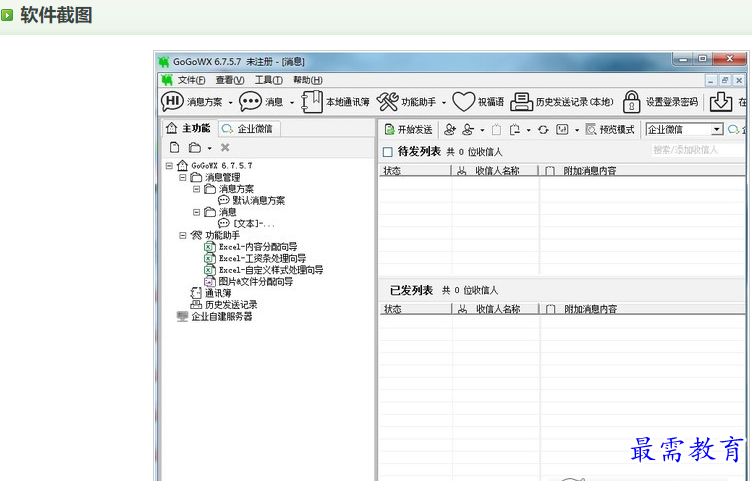
Task: Select 通讯簿 in the tree
Action: coord(218,293)
